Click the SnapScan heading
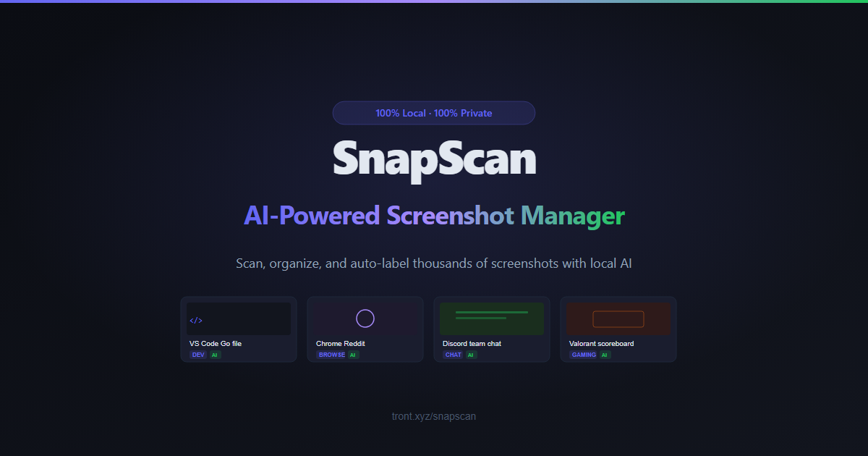The image size is (868, 456). 434,158
